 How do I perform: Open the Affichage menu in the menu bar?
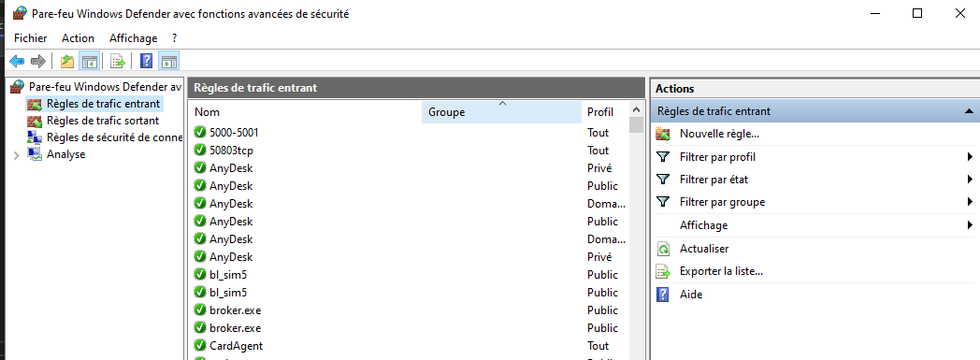(x=133, y=38)
